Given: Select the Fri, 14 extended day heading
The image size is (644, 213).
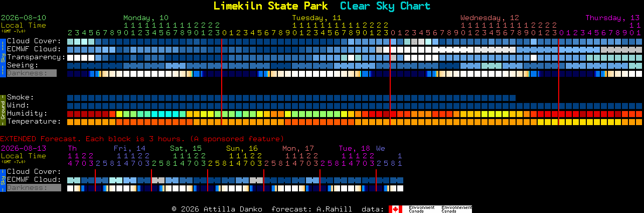Looking at the screenshot, I should 129,148.
